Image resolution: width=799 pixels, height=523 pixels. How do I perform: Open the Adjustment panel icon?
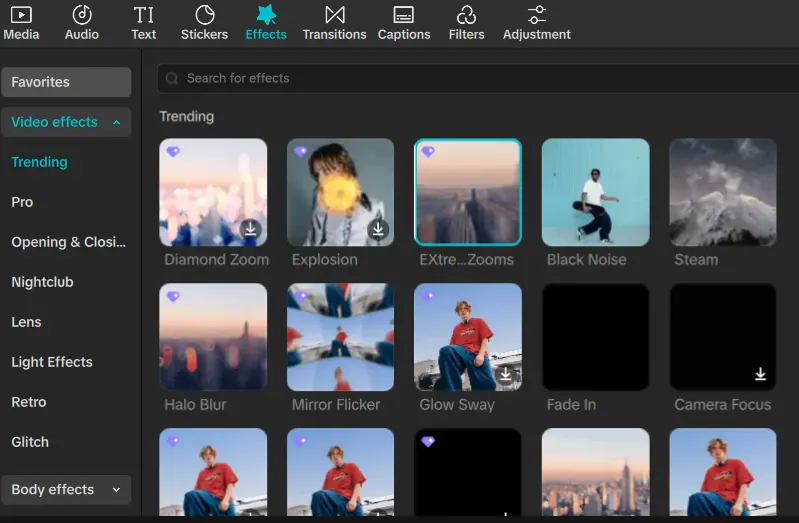click(x=537, y=15)
